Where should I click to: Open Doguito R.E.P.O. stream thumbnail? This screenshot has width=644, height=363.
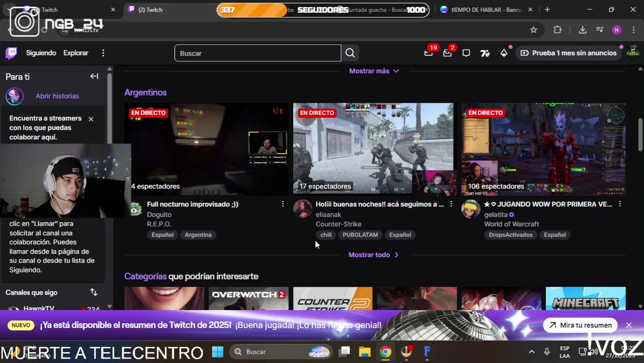(x=206, y=149)
